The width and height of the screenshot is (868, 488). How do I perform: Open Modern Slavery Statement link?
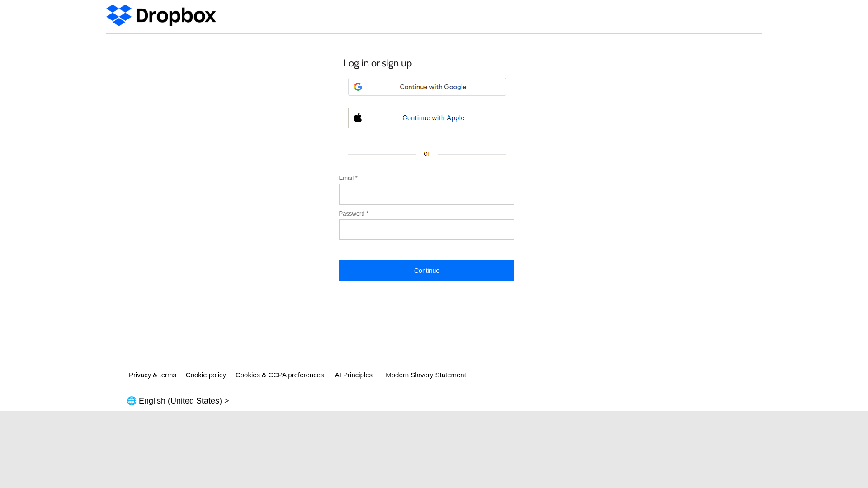426,375
